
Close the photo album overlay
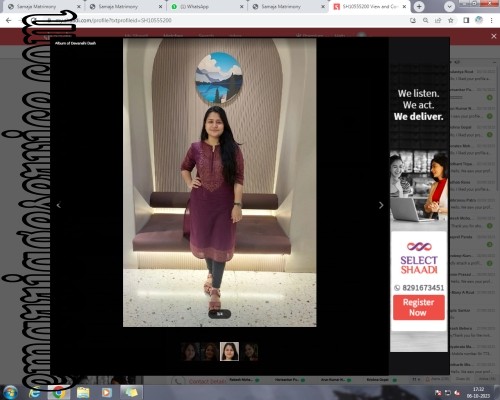[494, 36]
